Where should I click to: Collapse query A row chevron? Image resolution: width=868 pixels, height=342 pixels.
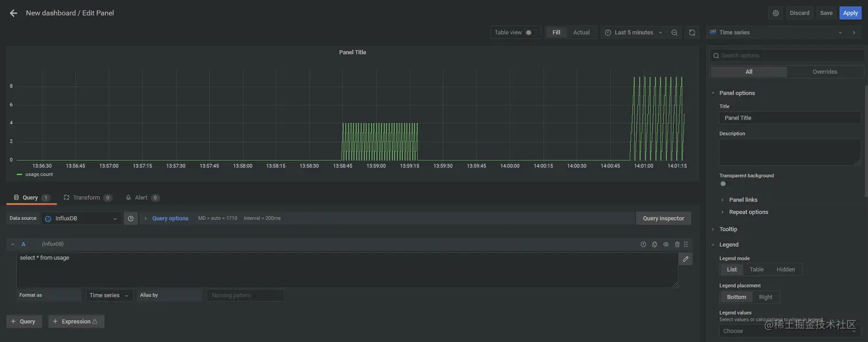point(13,244)
